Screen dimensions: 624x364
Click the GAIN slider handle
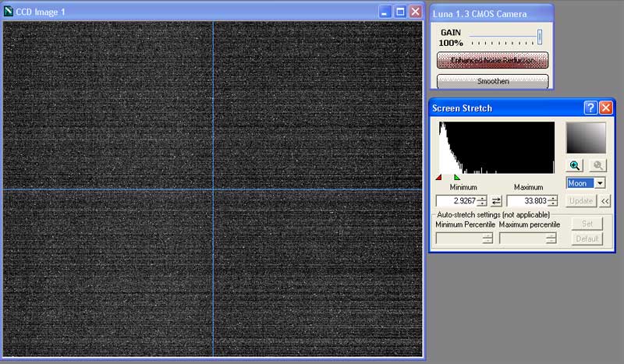539,35
